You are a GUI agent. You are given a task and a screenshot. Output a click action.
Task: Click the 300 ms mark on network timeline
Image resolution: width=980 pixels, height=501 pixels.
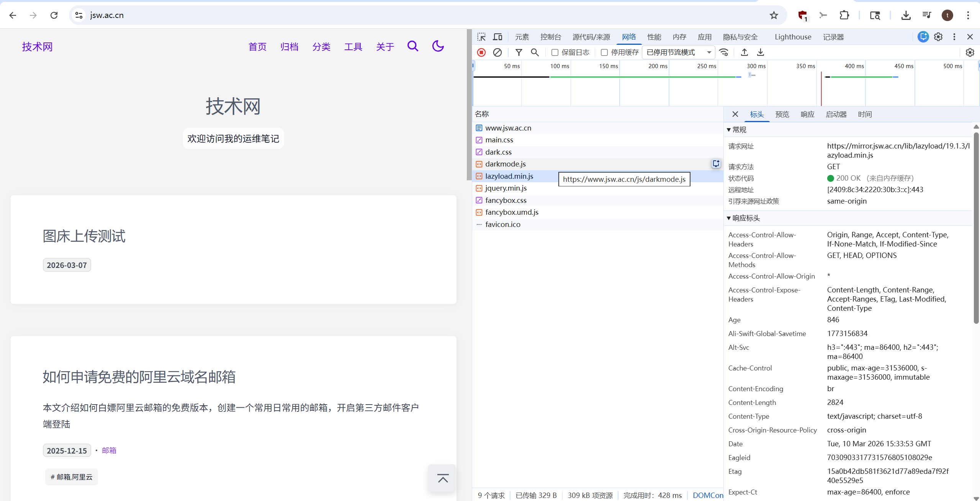pyautogui.click(x=756, y=66)
